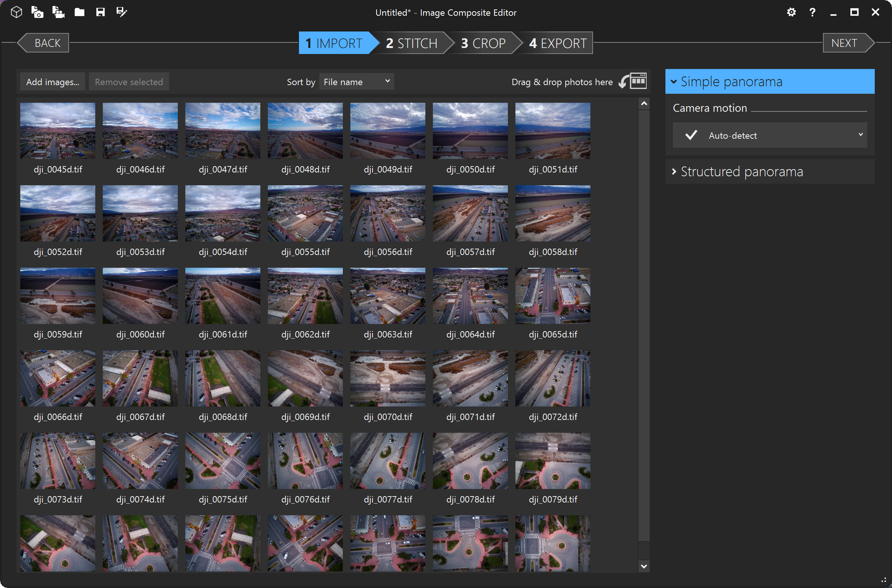Select thumbnail dji_0065d.tif
This screenshot has width=892, height=588.
553,296
